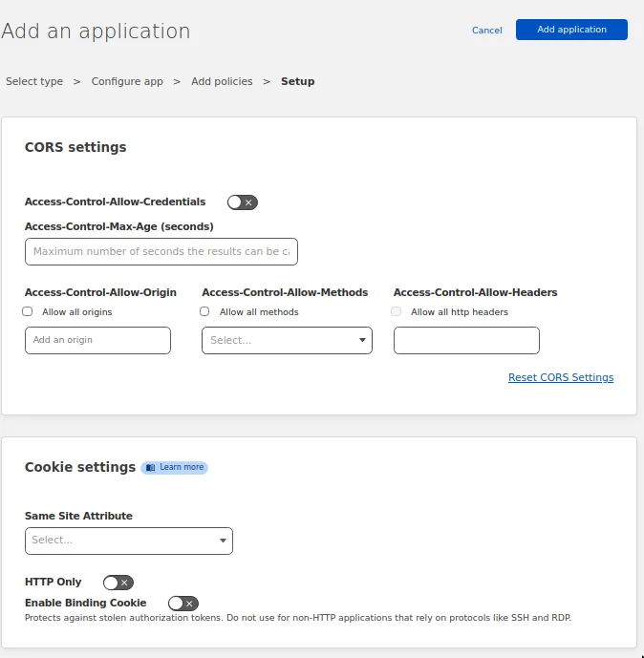Check the Allow all origins checkbox
This screenshot has height=658, width=644.
pos(28,312)
